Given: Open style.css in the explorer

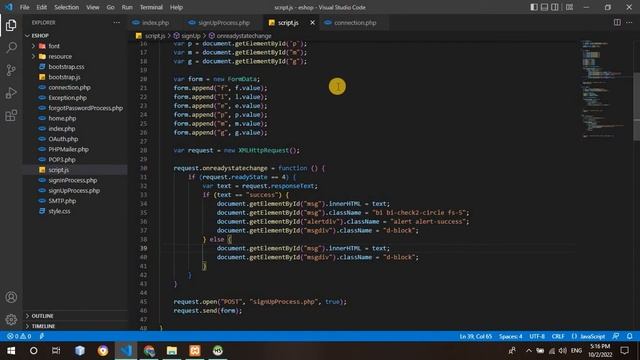Looking at the screenshot, I should click(59, 211).
